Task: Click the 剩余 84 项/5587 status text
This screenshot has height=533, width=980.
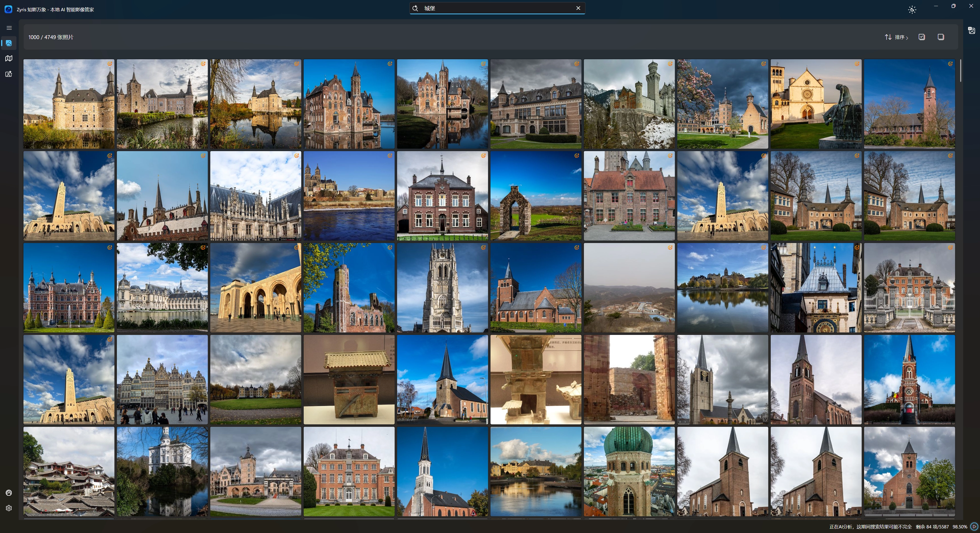Action: (932, 527)
